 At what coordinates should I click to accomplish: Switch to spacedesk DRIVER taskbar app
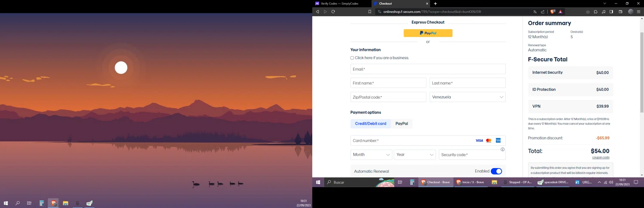coord(553,182)
